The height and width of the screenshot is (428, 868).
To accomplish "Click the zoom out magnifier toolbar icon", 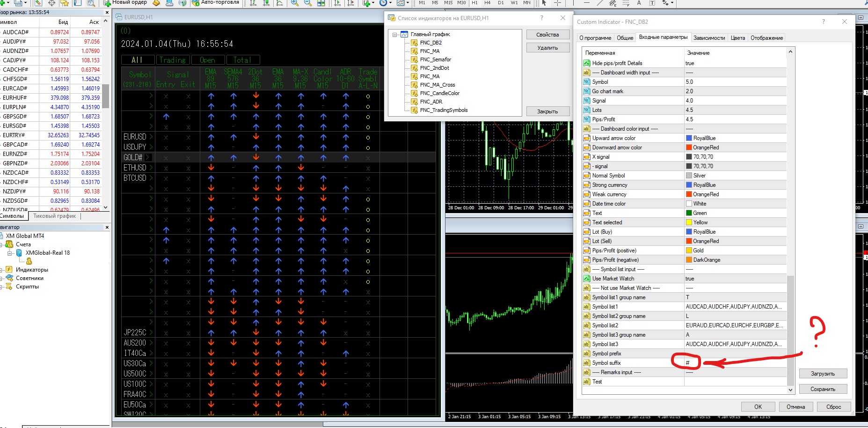I will [308, 3].
